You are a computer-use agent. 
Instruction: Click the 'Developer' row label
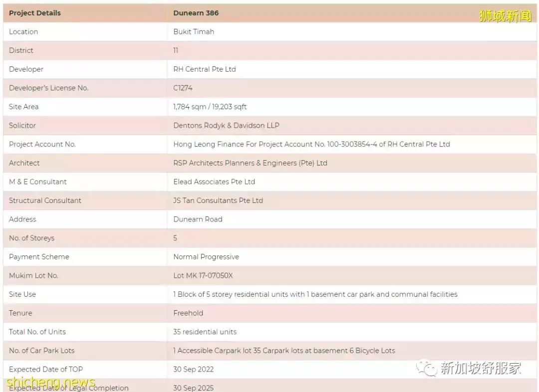pyautogui.click(x=26, y=69)
